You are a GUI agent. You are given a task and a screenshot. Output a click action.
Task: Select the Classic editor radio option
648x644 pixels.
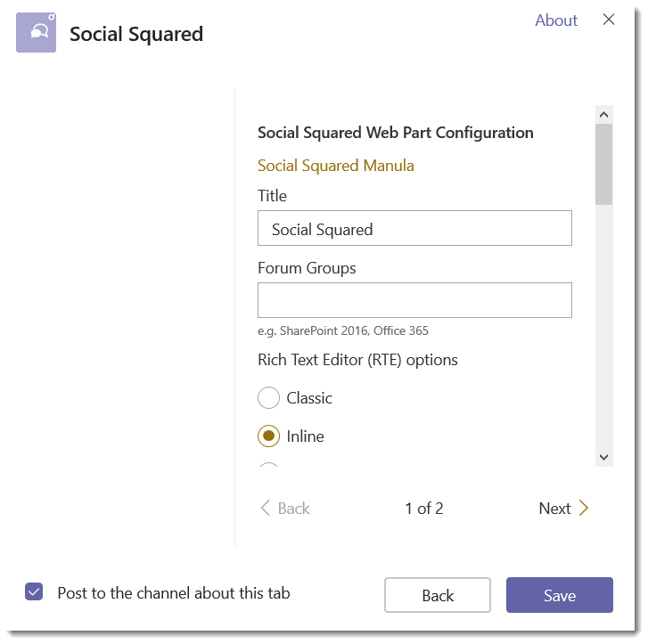click(268, 398)
